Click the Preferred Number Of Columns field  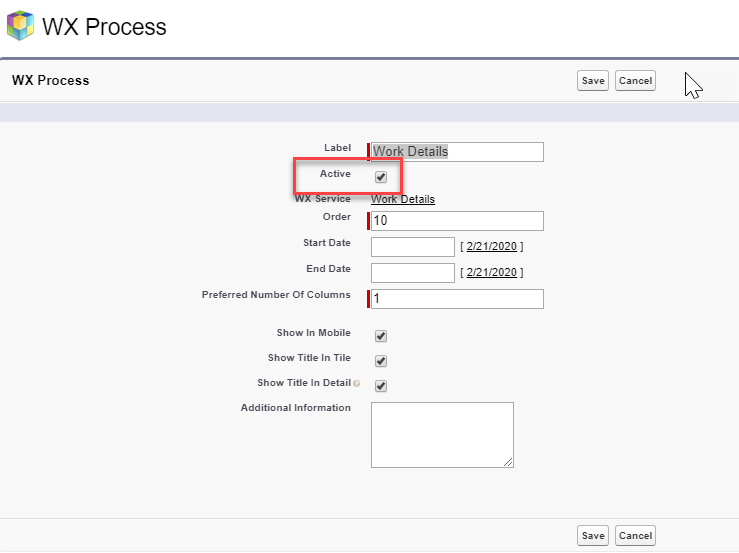click(457, 299)
